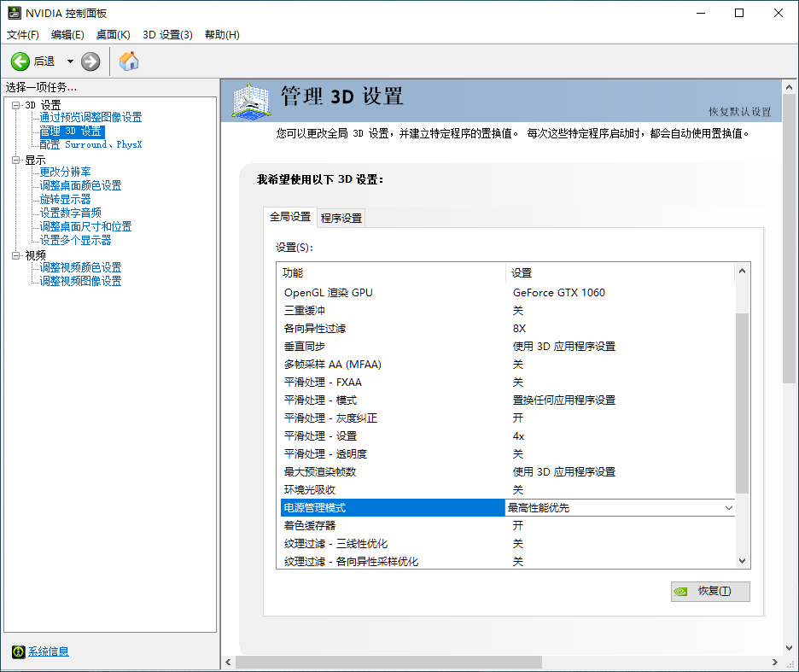
Task: Open the 编辑(E) menu
Action: 67,35
